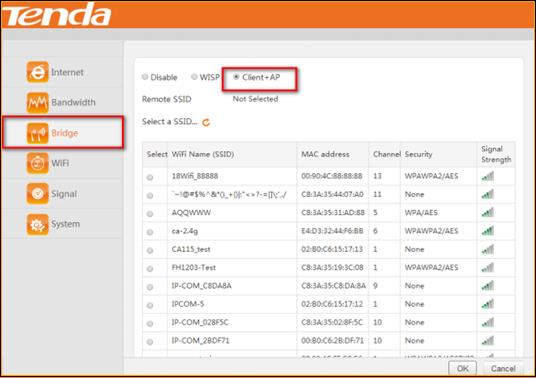Click channel value 13 in first row
Image resolution: width=536 pixels, height=378 pixels.
[x=377, y=176]
